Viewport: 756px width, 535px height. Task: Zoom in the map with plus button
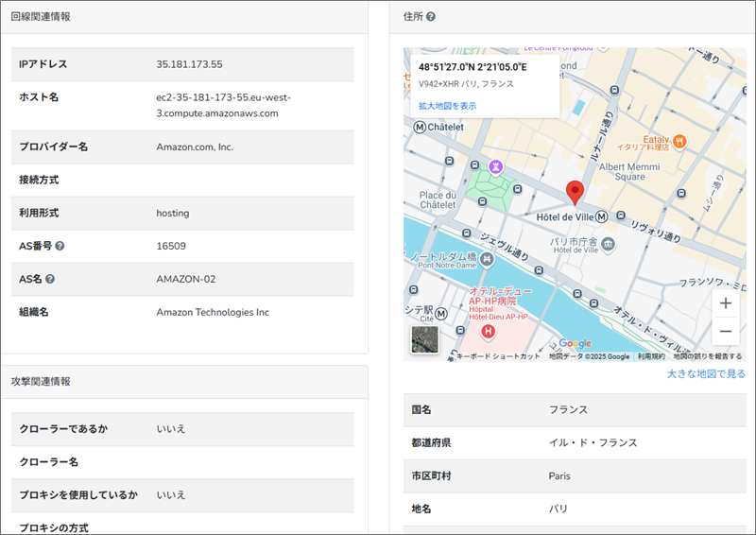[726, 303]
